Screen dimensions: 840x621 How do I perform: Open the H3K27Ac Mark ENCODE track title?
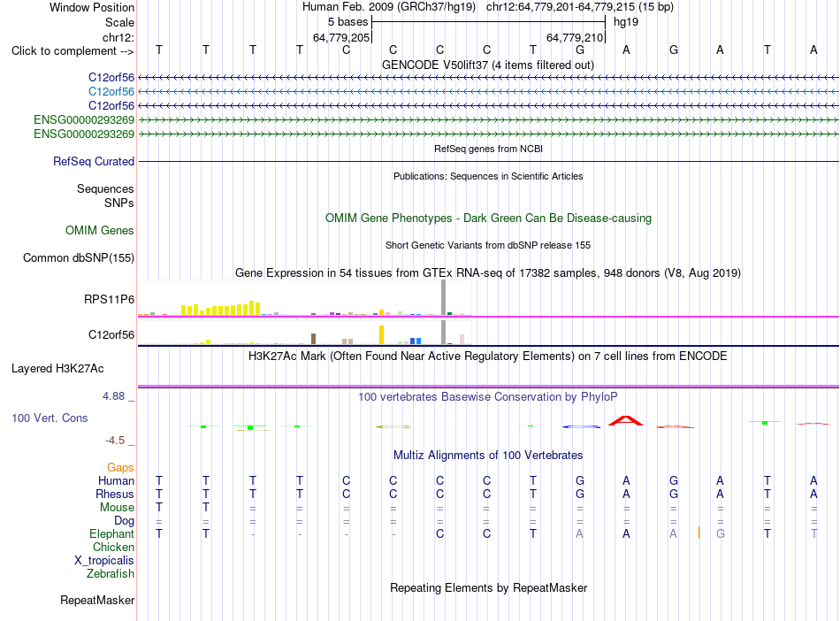click(x=488, y=356)
